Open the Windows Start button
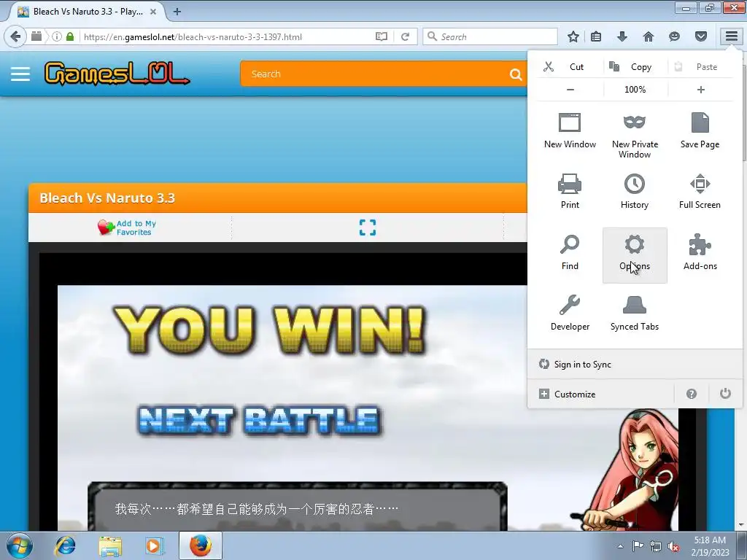The image size is (747, 560). click(x=20, y=545)
